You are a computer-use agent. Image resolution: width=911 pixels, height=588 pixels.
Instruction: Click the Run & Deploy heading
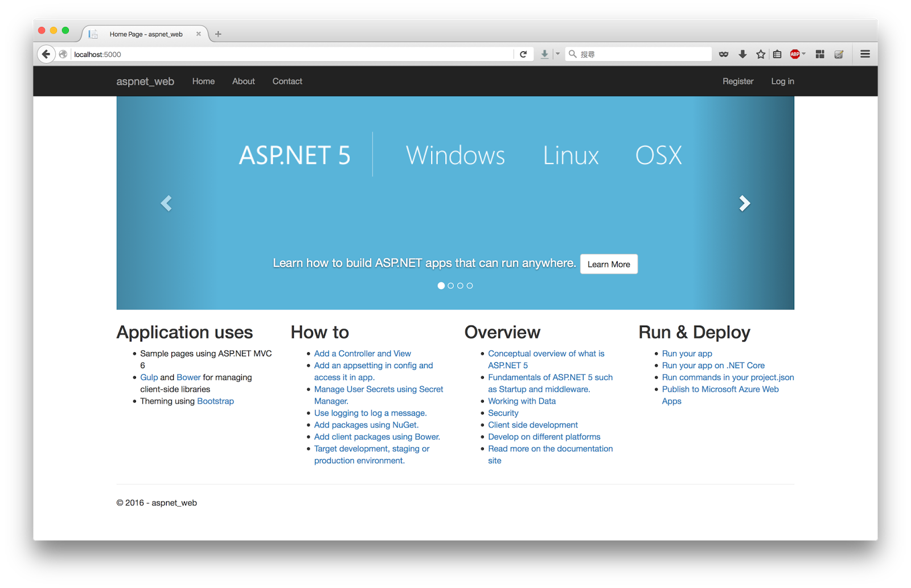[695, 332]
